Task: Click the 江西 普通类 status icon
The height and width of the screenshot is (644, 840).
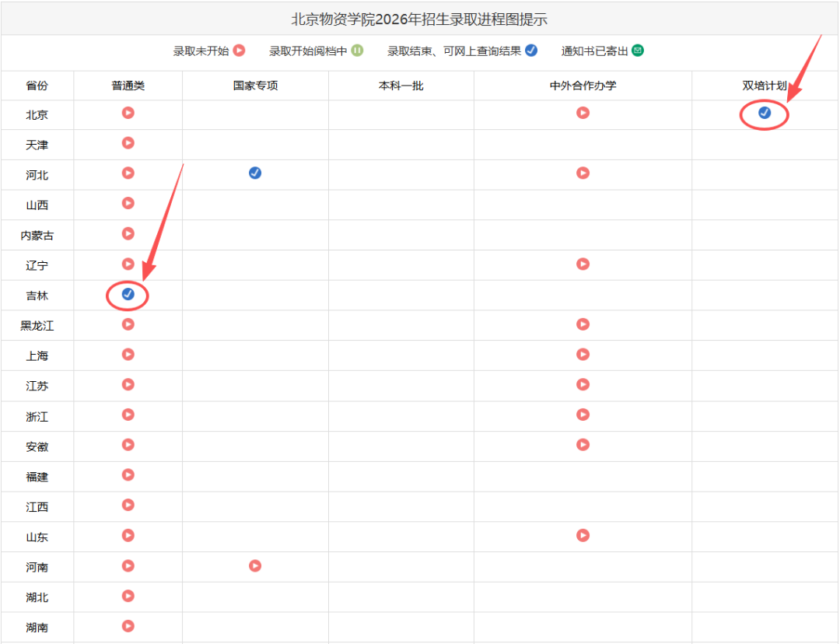Action: point(128,505)
